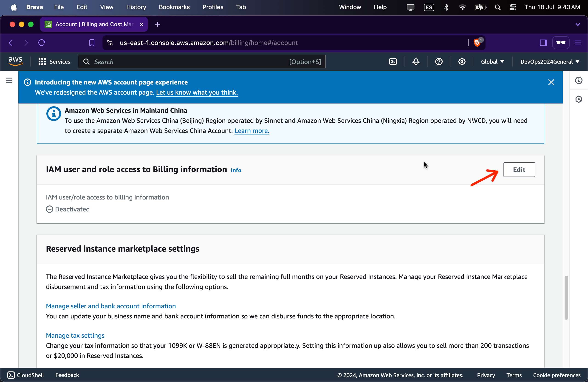Screen dimensions: 588x382
Task: Bookmark this page with bookmark icon
Action: (x=92, y=43)
